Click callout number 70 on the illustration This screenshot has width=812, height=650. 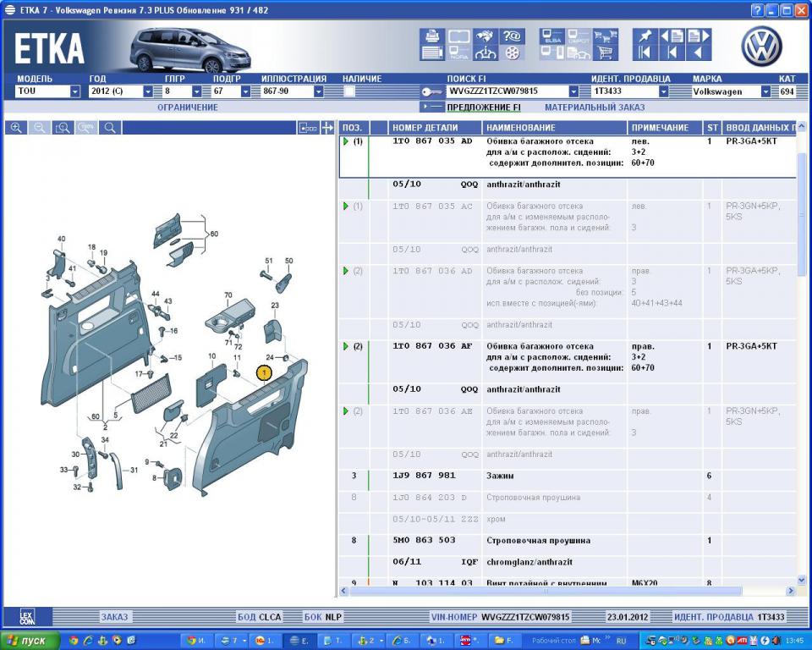point(228,295)
